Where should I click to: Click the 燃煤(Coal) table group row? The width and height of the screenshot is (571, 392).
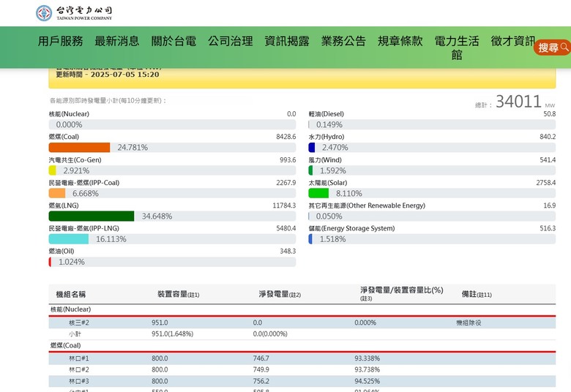click(302, 345)
